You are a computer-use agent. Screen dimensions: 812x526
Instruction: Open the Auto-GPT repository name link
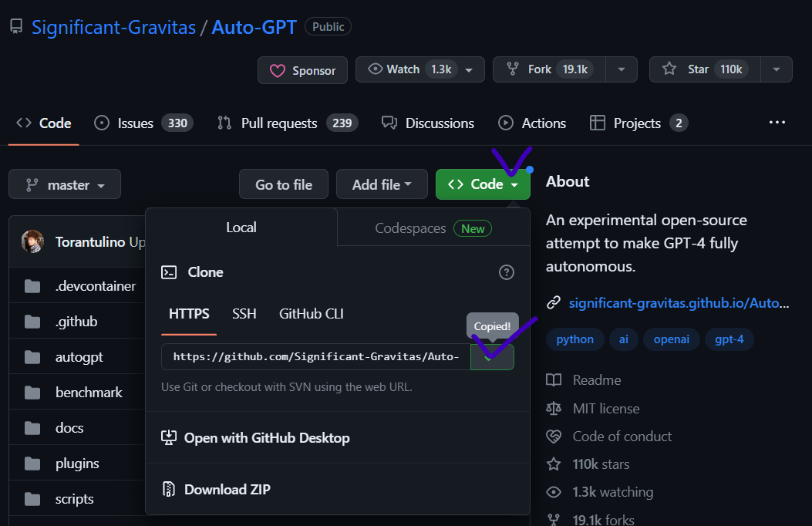click(x=254, y=27)
